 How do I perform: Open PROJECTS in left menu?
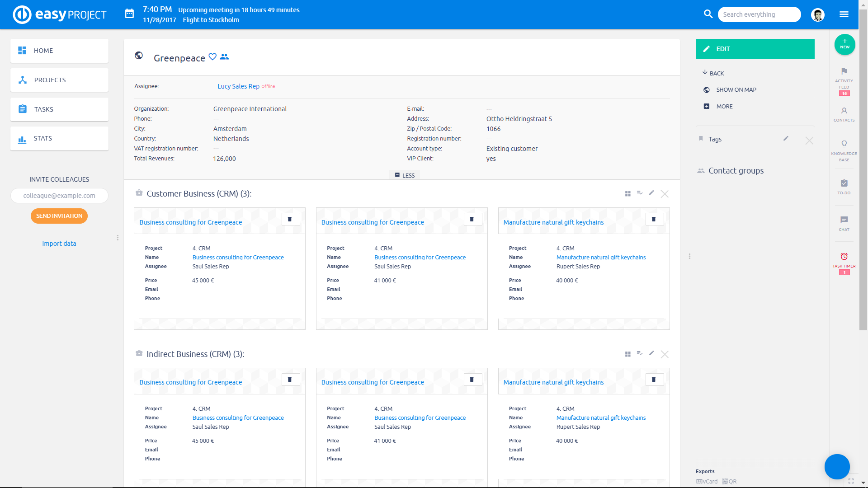(59, 80)
